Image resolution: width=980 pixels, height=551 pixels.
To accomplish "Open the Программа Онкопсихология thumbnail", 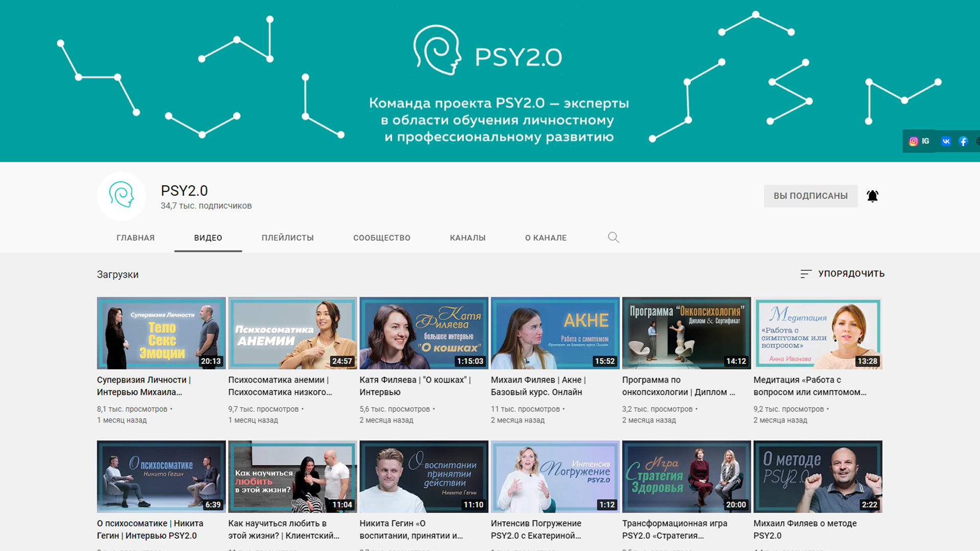I will pos(687,333).
